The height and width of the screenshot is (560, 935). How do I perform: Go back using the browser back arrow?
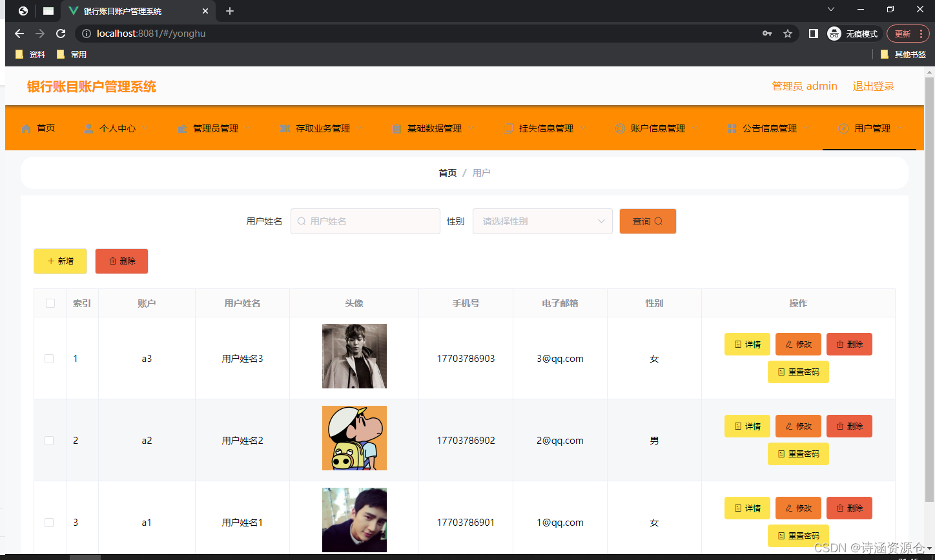(x=19, y=34)
